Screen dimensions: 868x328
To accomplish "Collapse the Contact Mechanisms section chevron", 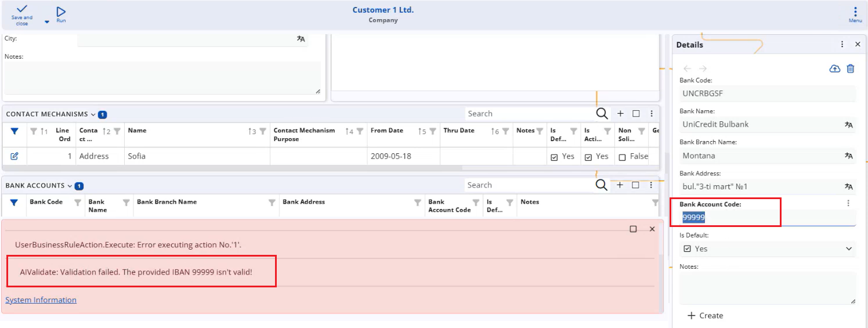I will click(93, 114).
